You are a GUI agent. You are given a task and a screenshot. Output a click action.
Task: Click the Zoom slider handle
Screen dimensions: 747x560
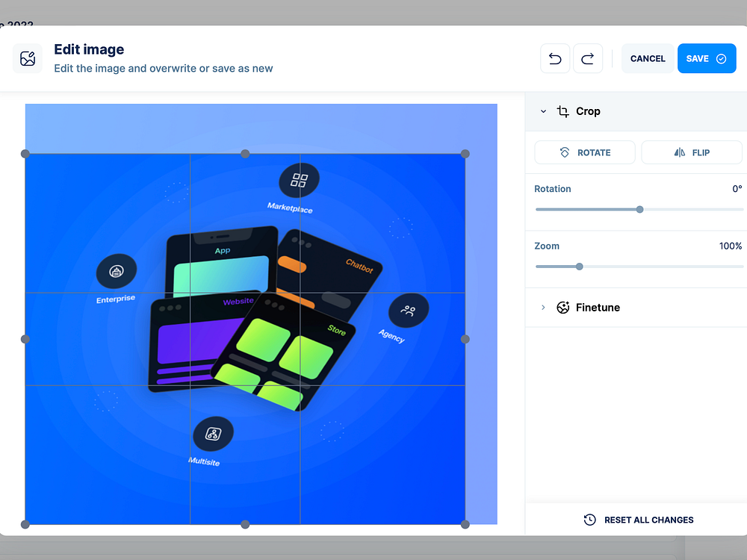(580, 267)
